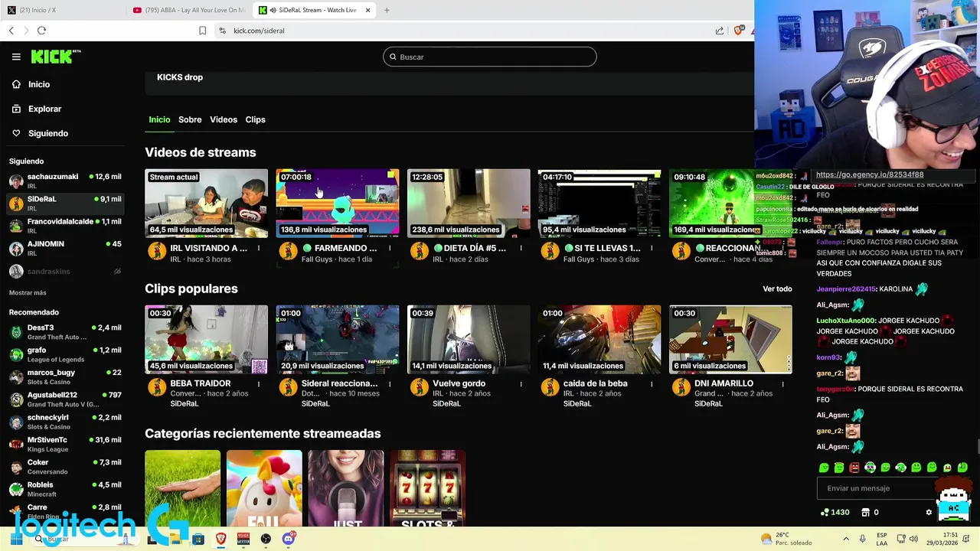Open recommended channel DessT3
This screenshot has height=551, width=980.
tap(65, 331)
